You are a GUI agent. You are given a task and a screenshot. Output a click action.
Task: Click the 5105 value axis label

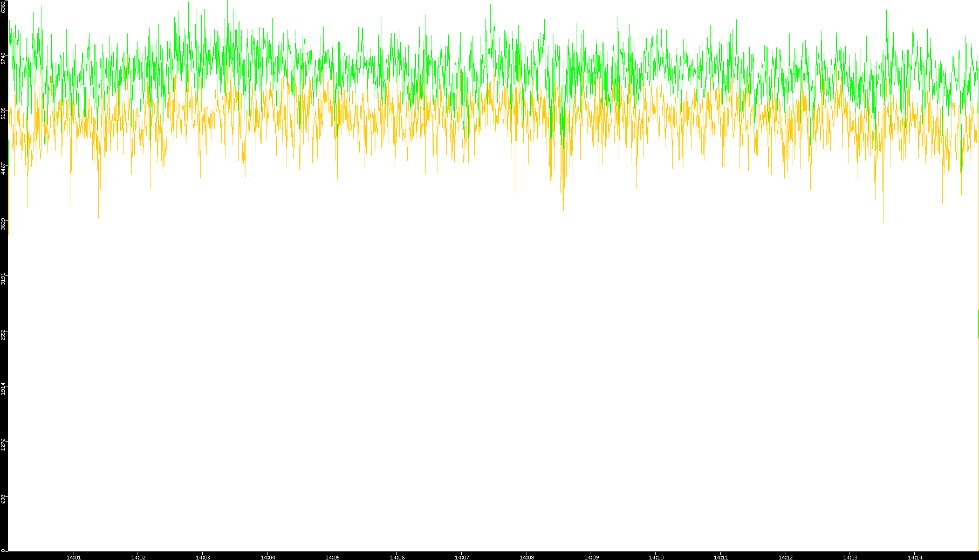3,113
